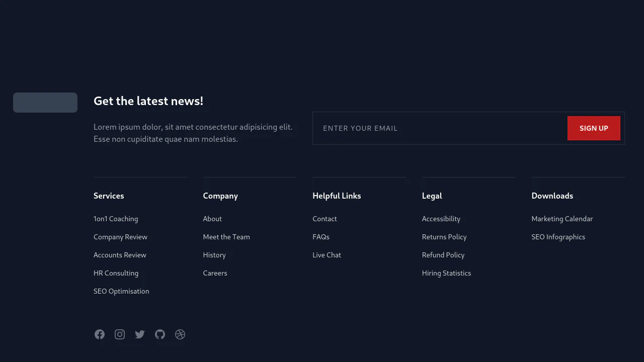Click the Company column heading

pyautogui.click(x=220, y=196)
